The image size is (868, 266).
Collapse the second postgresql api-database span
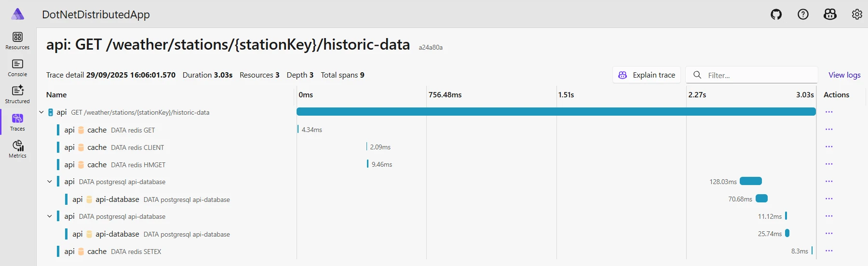pyautogui.click(x=49, y=216)
